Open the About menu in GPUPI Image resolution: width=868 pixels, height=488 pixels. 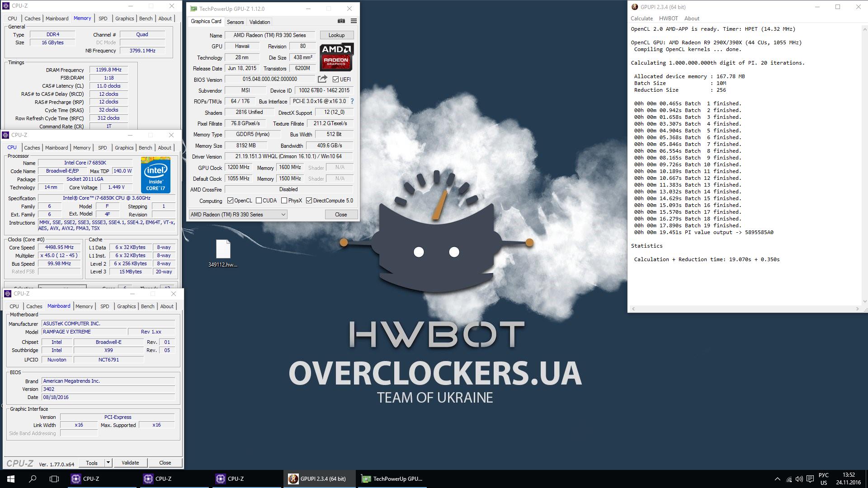(x=691, y=19)
